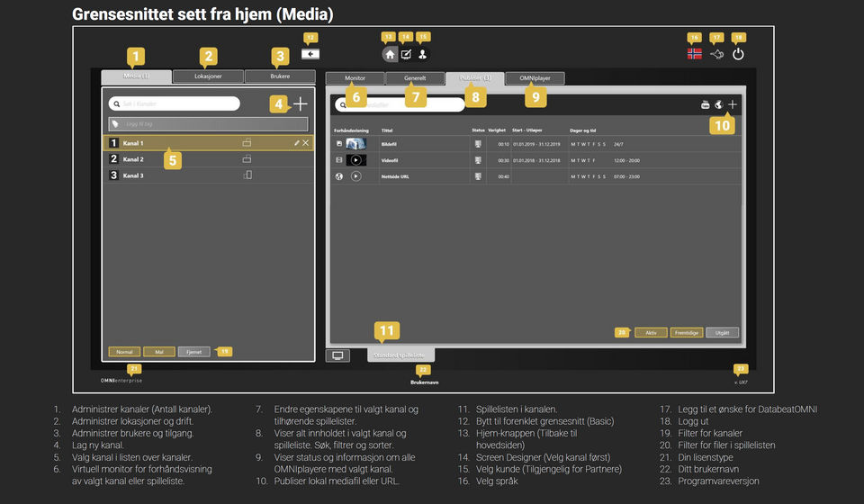
Task: Switch to simplified interface via arrow icon
Action: [310, 54]
